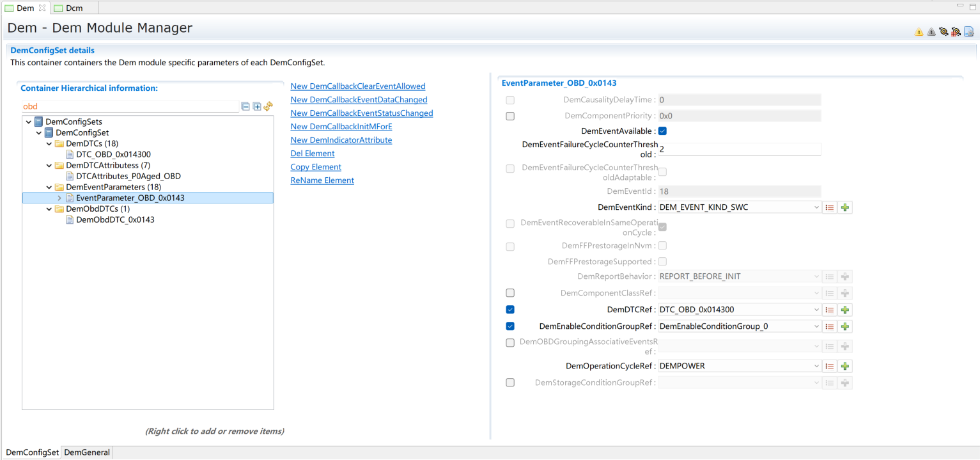This screenshot has height=460, width=980.
Task: Uncheck the DemEventAvailable checkbox
Action: click(x=662, y=131)
